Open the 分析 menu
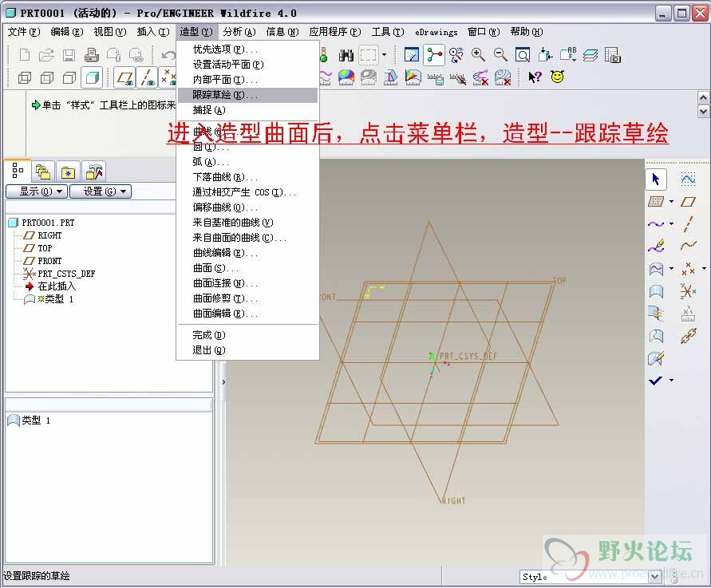711x588 pixels. [239, 32]
